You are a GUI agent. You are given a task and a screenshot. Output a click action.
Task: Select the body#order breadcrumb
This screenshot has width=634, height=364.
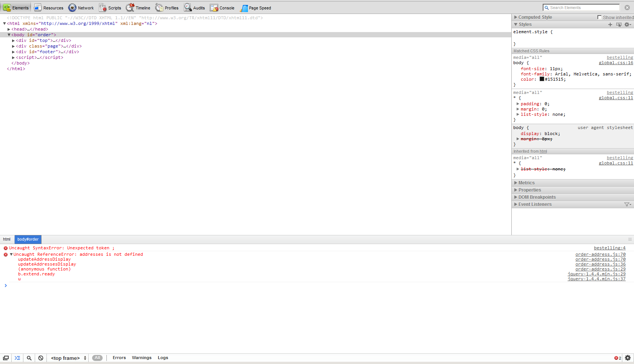click(28, 239)
